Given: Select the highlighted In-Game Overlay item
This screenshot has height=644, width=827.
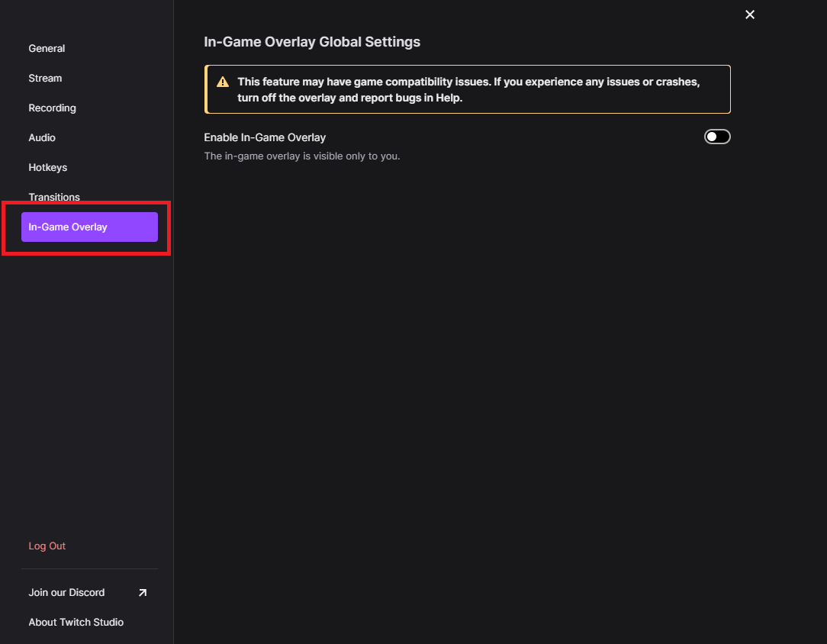Looking at the screenshot, I should pyautogui.click(x=89, y=227).
